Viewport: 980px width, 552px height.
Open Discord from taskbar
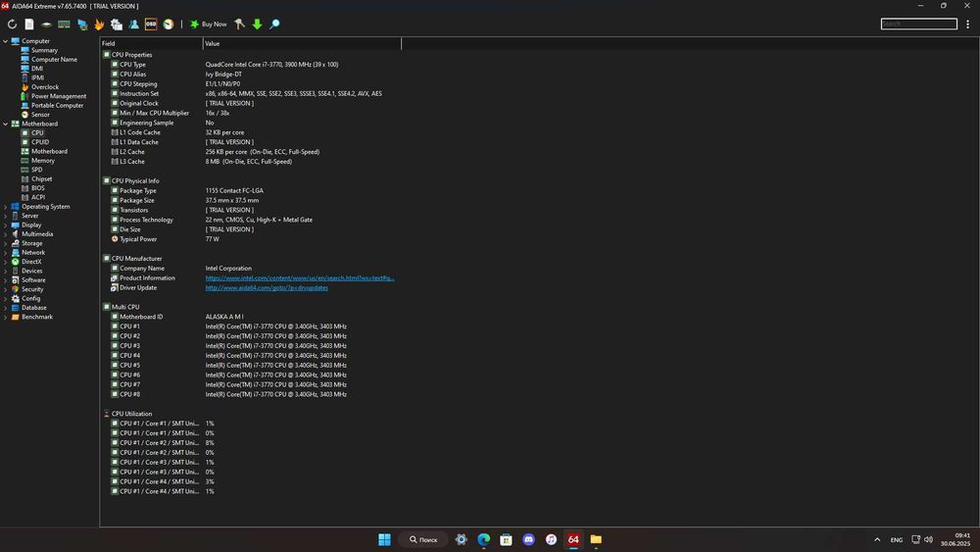[529, 539]
